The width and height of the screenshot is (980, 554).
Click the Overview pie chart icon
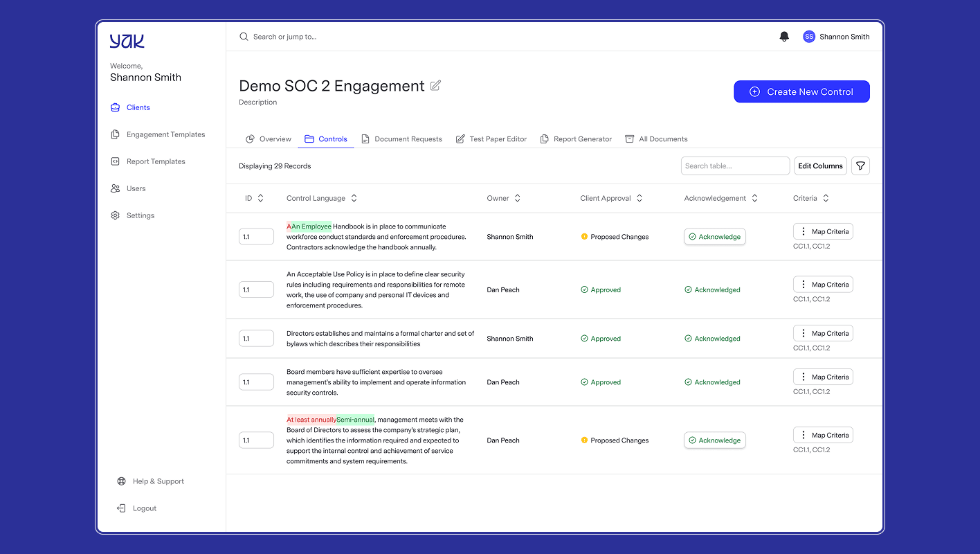(x=251, y=139)
